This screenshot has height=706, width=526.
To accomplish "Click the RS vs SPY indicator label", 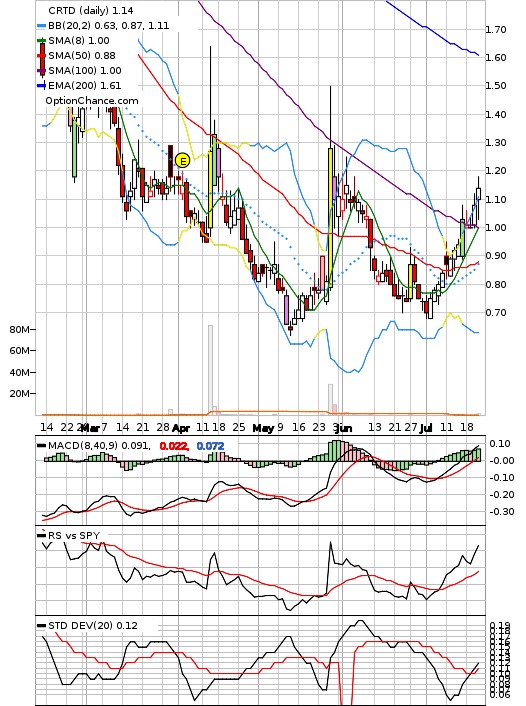I will pyautogui.click(x=74, y=536).
